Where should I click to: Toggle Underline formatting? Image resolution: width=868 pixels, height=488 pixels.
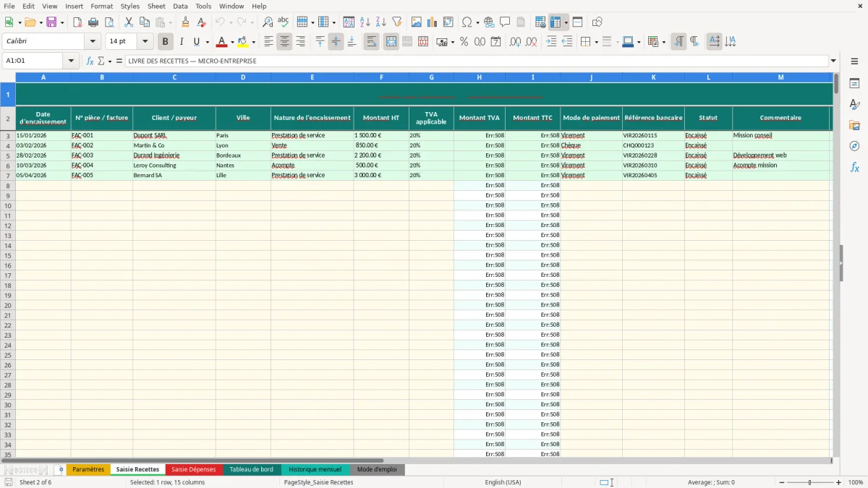click(196, 42)
